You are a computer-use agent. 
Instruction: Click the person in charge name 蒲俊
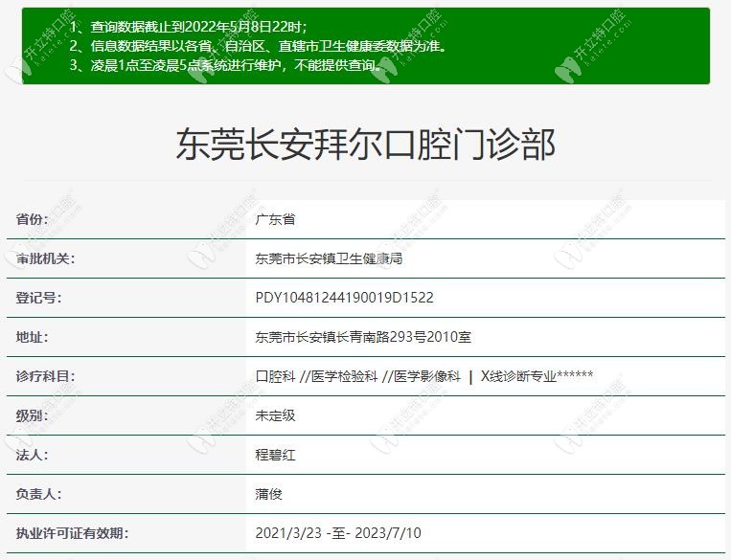click(268, 494)
